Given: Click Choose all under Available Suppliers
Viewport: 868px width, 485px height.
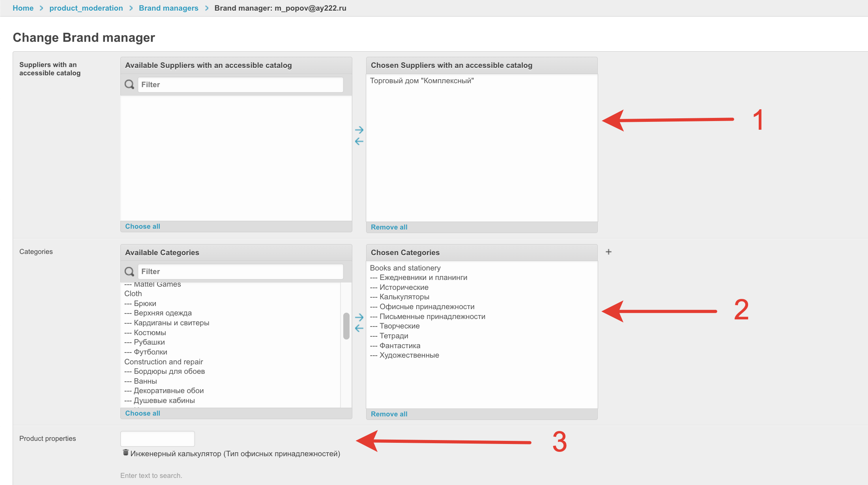Looking at the screenshot, I should pyautogui.click(x=142, y=226).
